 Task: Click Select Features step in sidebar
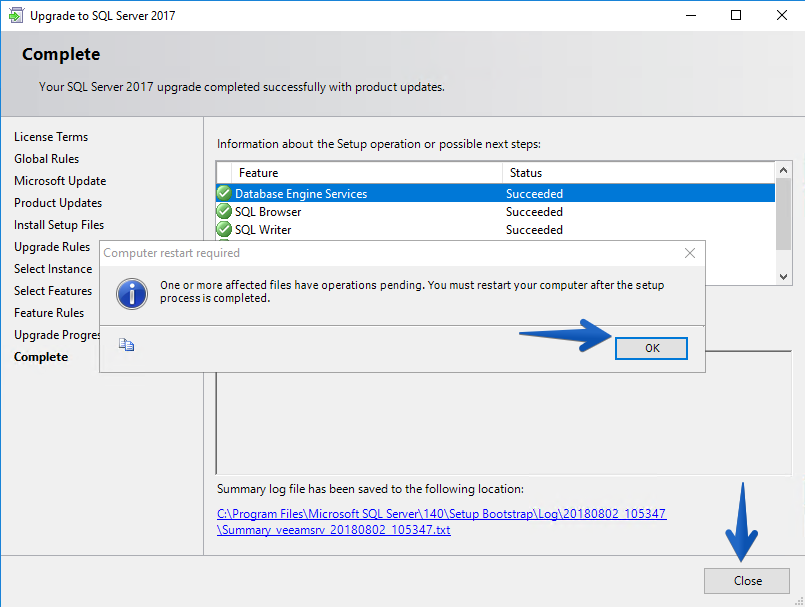(53, 291)
